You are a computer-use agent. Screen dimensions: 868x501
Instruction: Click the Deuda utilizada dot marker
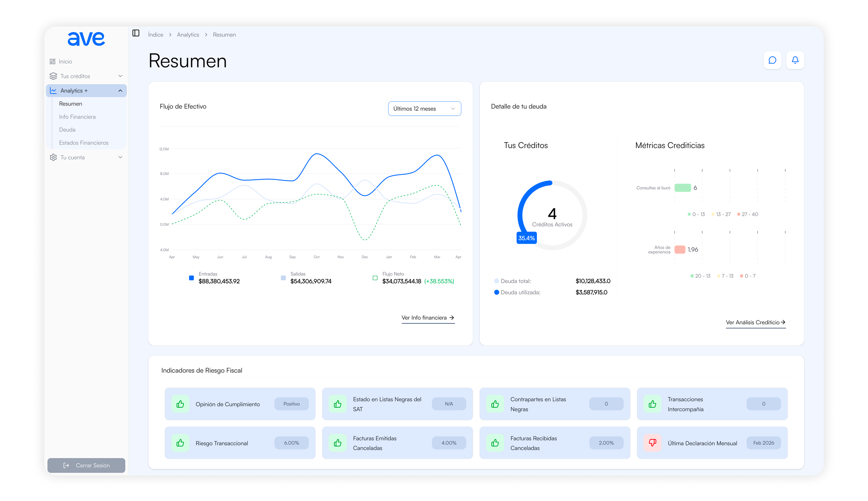pos(497,293)
